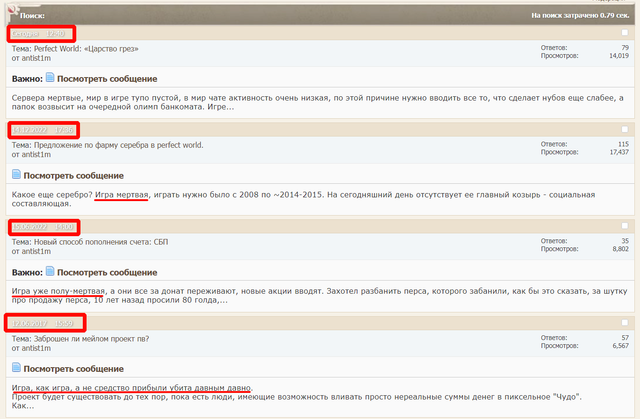640x419 pixels.
Task: Click the small square icon in the fourth result header
Action: pos(625,324)
